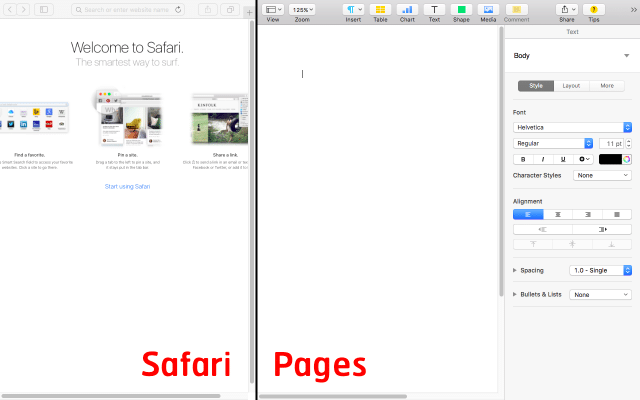This screenshot has height=400, width=640.
Task: Align text to middle vertically
Action: point(572,244)
